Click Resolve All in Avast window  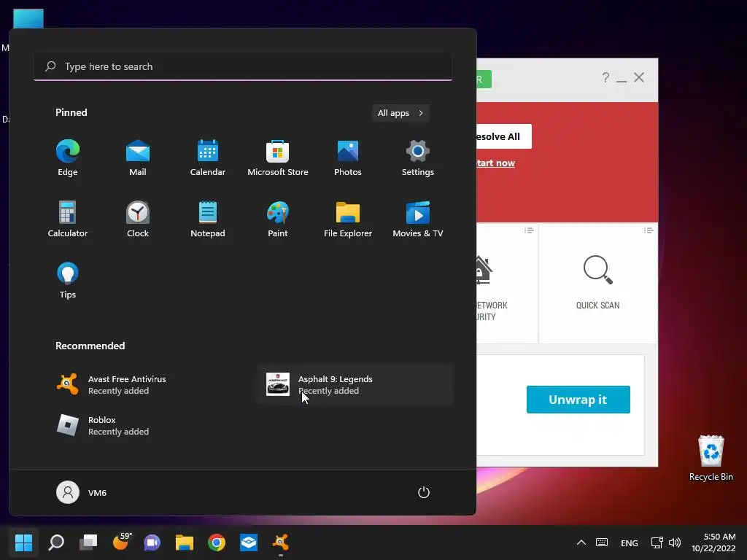503,136
